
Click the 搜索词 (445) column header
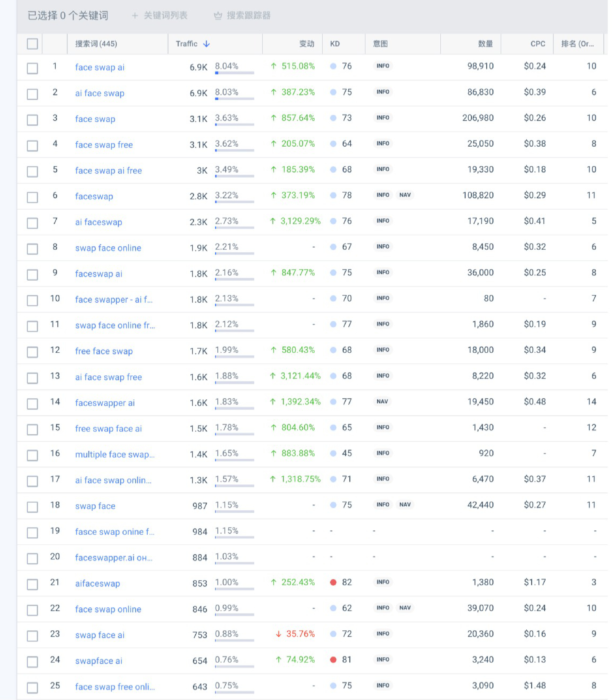(x=96, y=44)
